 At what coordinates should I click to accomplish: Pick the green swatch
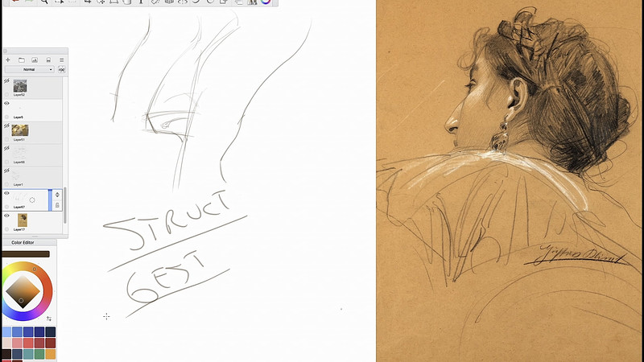(39, 354)
